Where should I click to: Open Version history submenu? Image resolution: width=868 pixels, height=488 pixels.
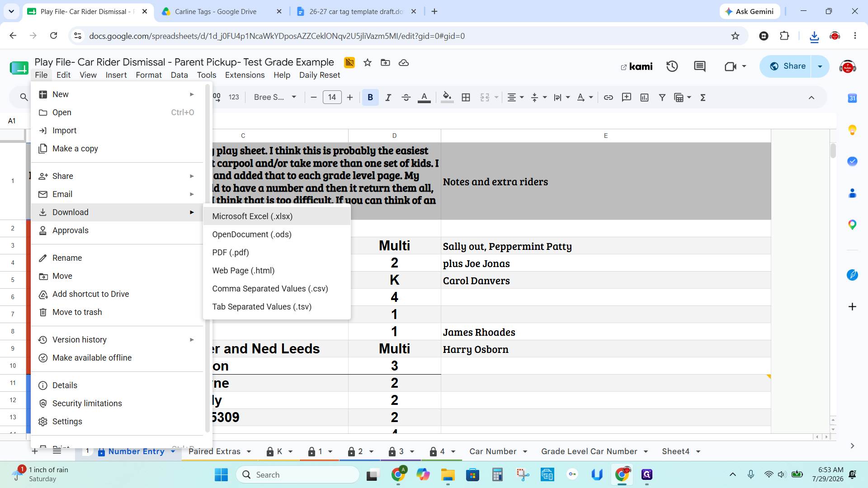(118, 339)
